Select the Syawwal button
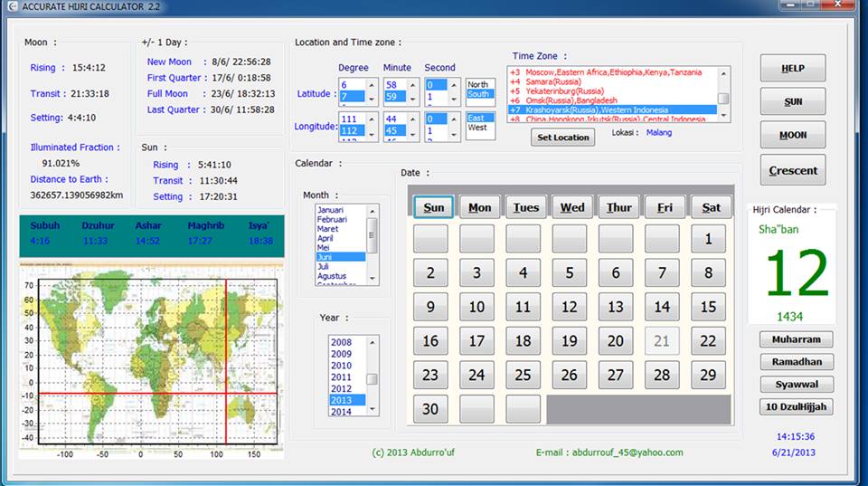868x486 pixels. (x=796, y=385)
